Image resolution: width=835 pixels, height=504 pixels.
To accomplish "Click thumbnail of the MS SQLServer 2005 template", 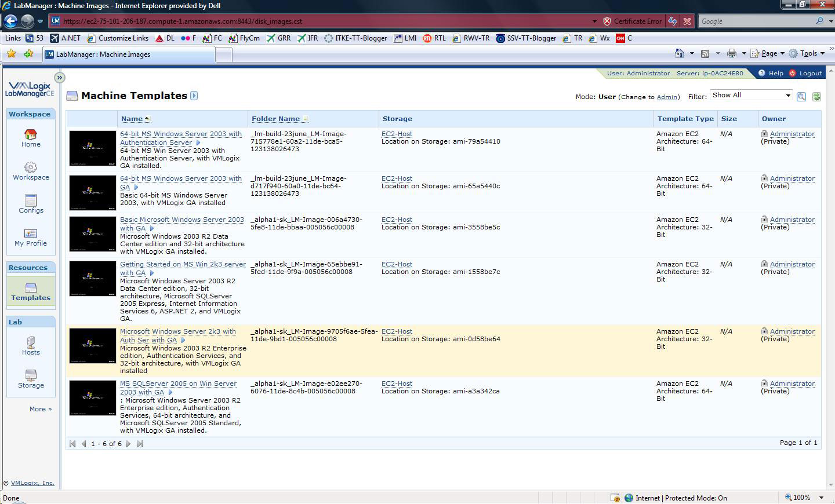I will (x=93, y=398).
